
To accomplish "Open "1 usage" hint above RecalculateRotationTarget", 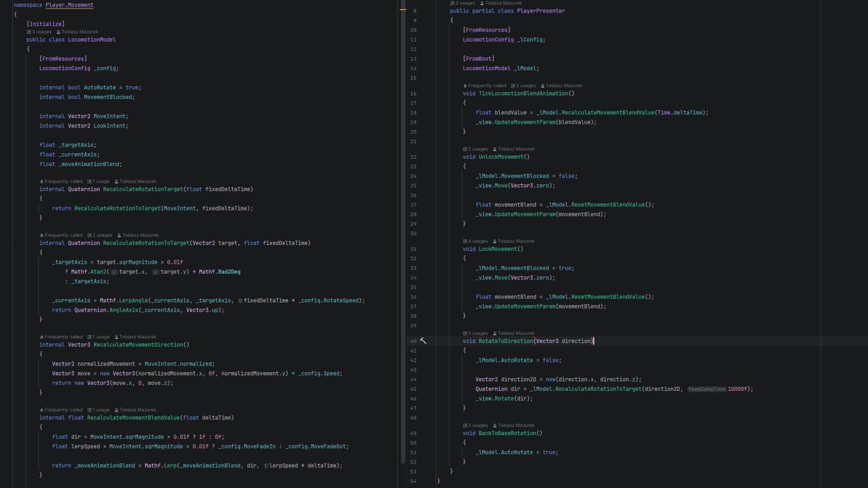I will (99, 182).
